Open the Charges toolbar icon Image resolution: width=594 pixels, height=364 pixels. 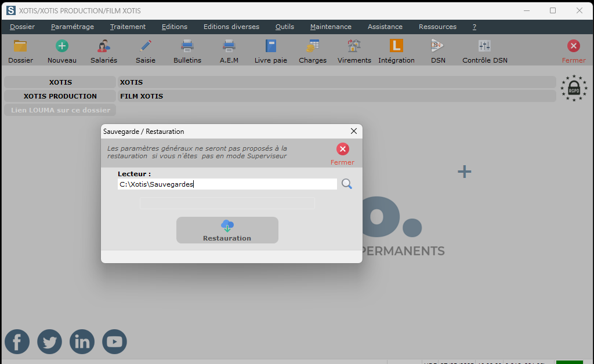pos(313,52)
